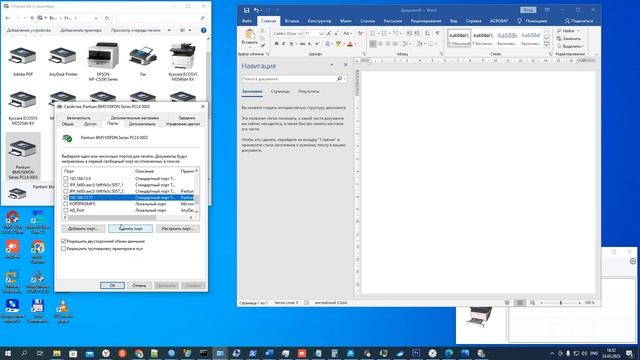Screen dimensions: 640x360
Task: Click the Format Painter brush icon
Action: [262, 45]
